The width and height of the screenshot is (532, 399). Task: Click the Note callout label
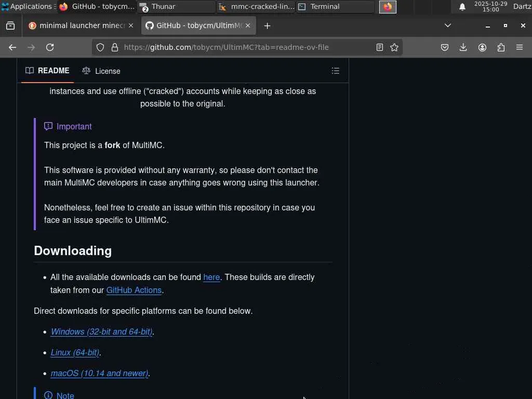pyautogui.click(x=65, y=395)
